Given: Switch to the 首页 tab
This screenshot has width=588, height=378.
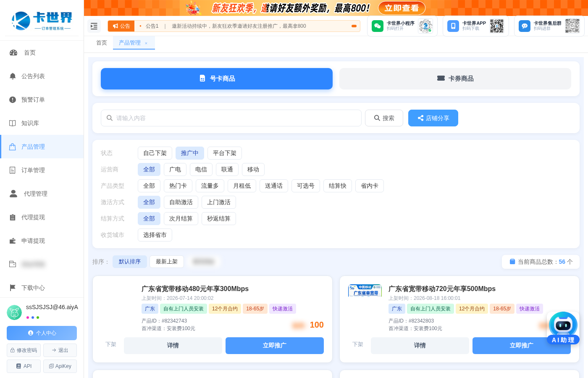Looking at the screenshot, I should click(x=102, y=43).
